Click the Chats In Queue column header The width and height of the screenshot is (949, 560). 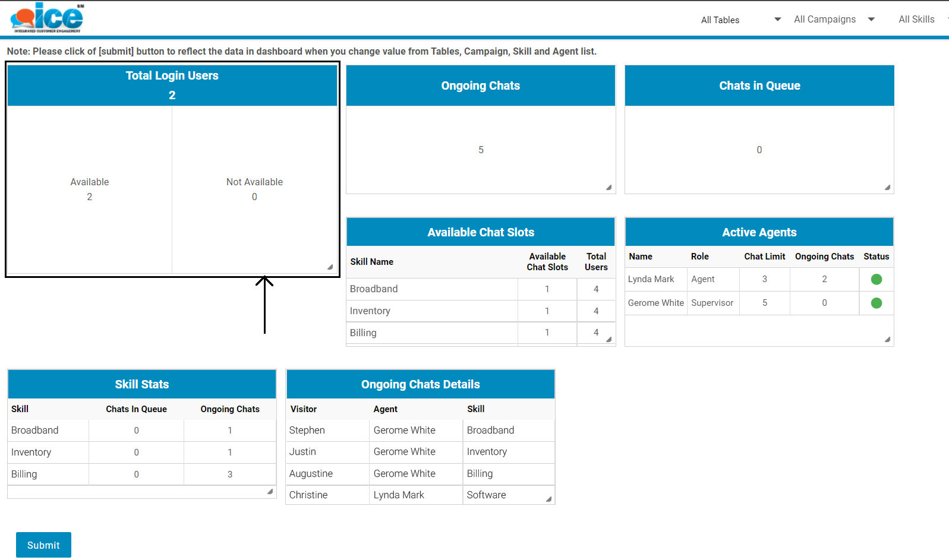(x=136, y=409)
